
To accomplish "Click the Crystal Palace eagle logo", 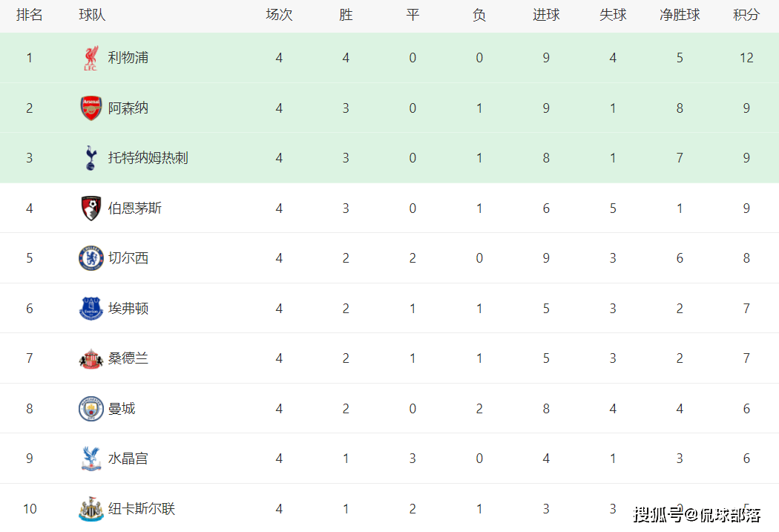I will 91,459.
